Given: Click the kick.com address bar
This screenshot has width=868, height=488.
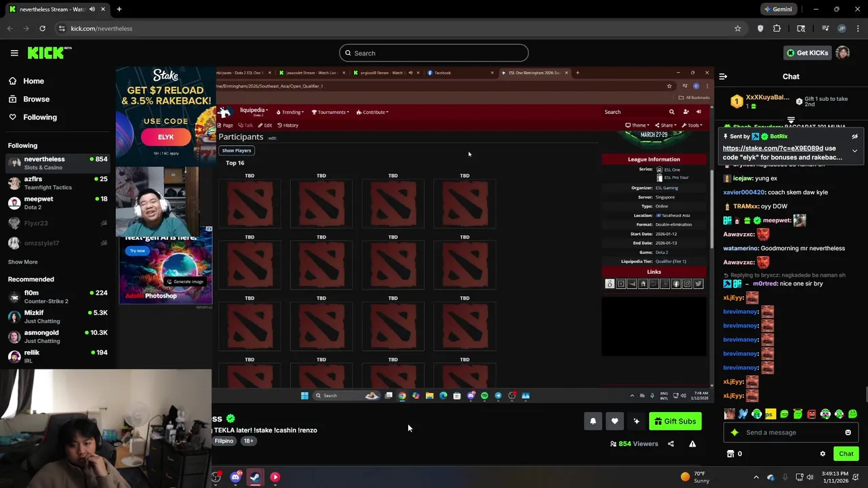Looking at the screenshot, I should pyautogui.click(x=393, y=28).
